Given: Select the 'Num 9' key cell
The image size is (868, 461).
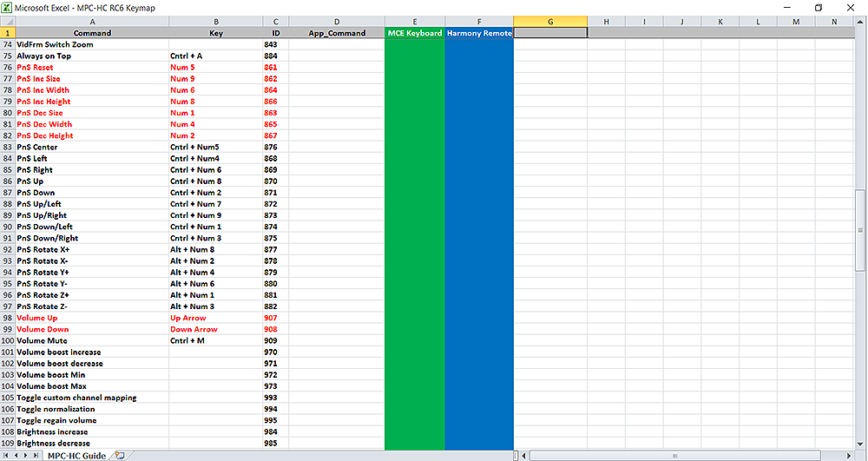Looking at the screenshot, I should [216, 79].
